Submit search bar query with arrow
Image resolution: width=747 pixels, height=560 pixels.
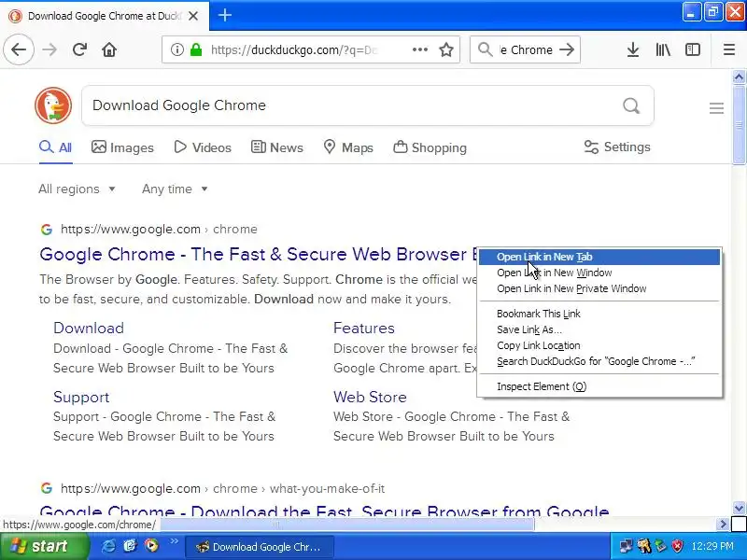pos(567,49)
